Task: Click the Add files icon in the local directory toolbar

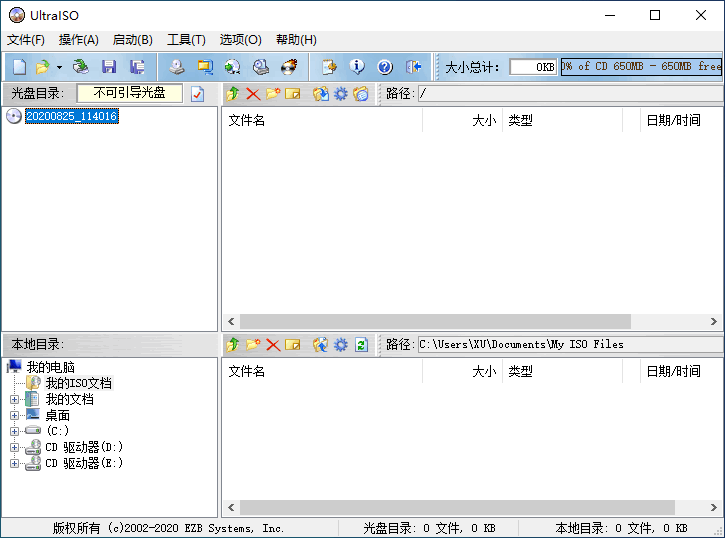Action: click(x=320, y=345)
